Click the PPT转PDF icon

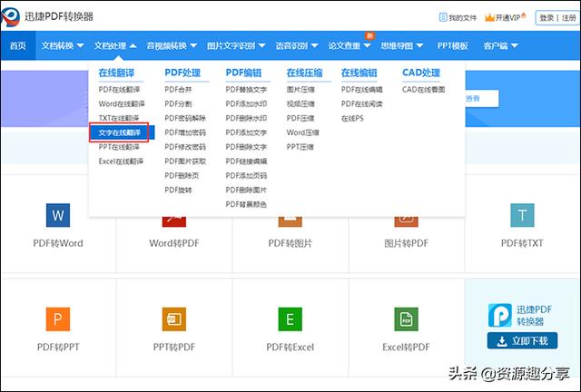[x=174, y=319]
